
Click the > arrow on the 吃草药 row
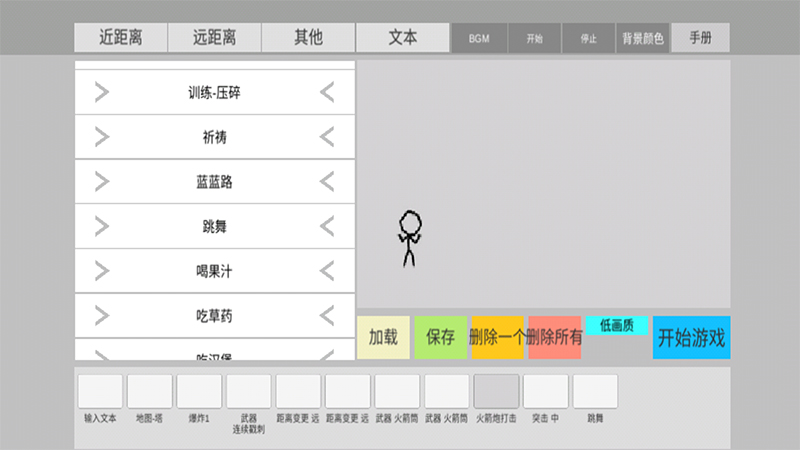[101, 316]
